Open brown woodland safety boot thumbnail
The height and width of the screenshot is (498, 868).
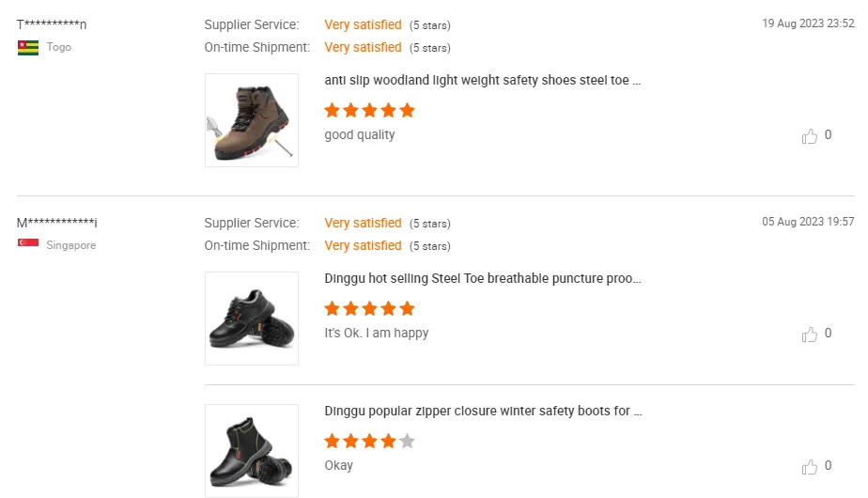252,120
